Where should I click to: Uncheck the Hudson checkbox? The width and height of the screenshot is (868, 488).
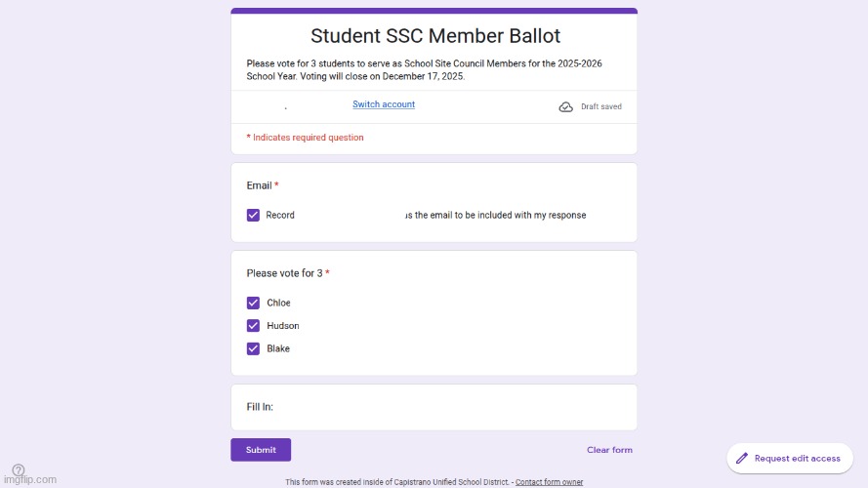(x=254, y=326)
